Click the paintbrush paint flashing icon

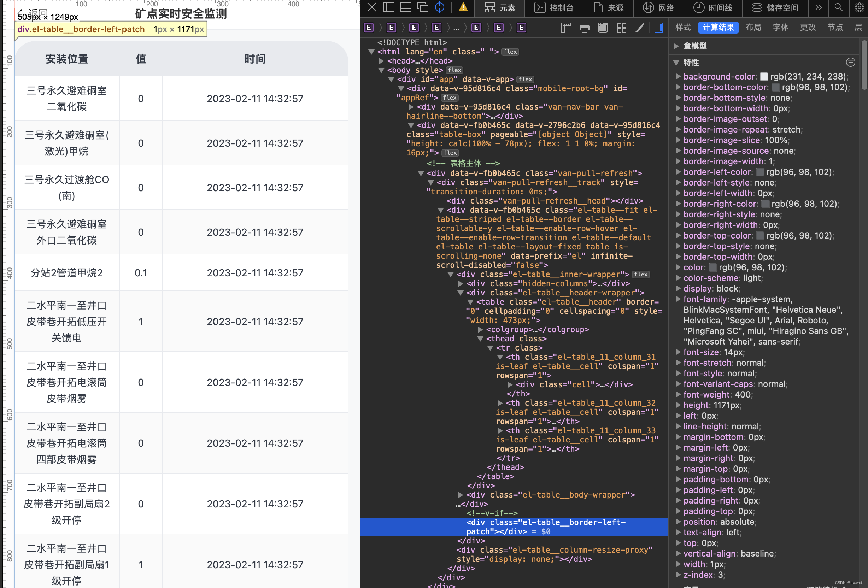click(640, 28)
